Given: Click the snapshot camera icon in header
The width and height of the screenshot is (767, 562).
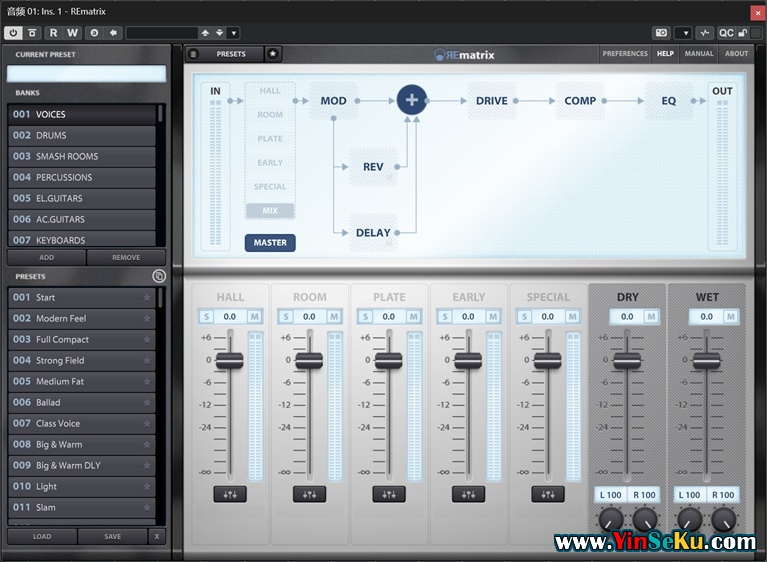Looking at the screenshot, I should tap(661, 33).
